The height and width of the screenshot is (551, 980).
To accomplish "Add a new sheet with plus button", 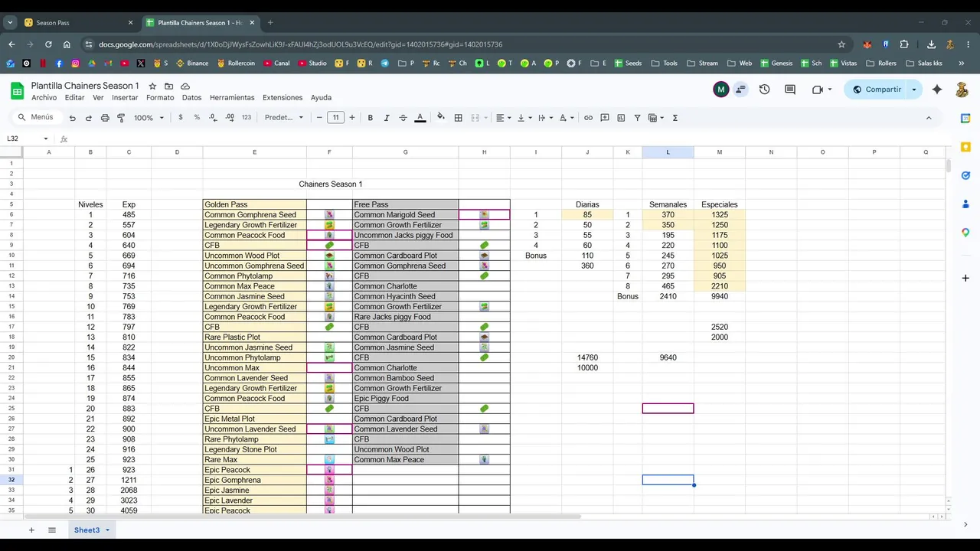I will [x=31, y=530].
